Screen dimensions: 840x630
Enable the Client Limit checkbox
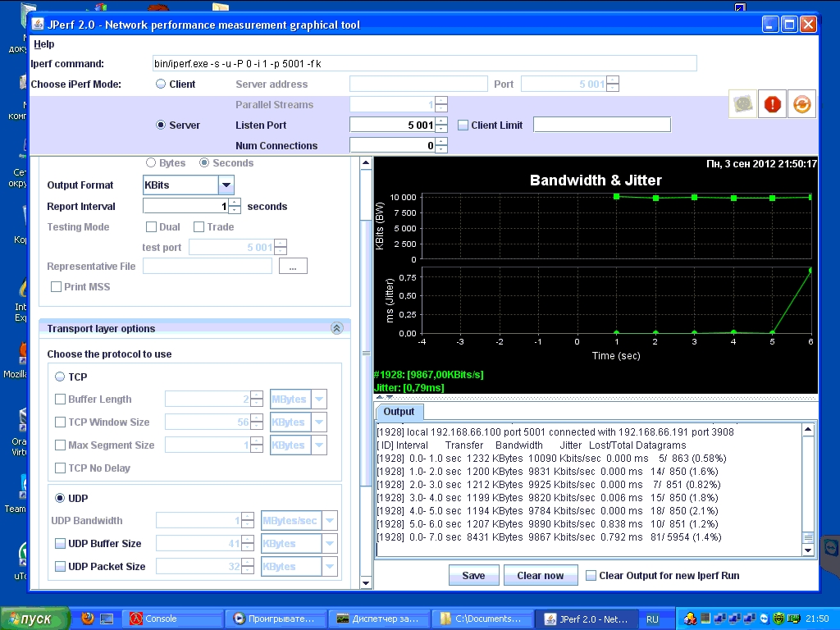463,126
